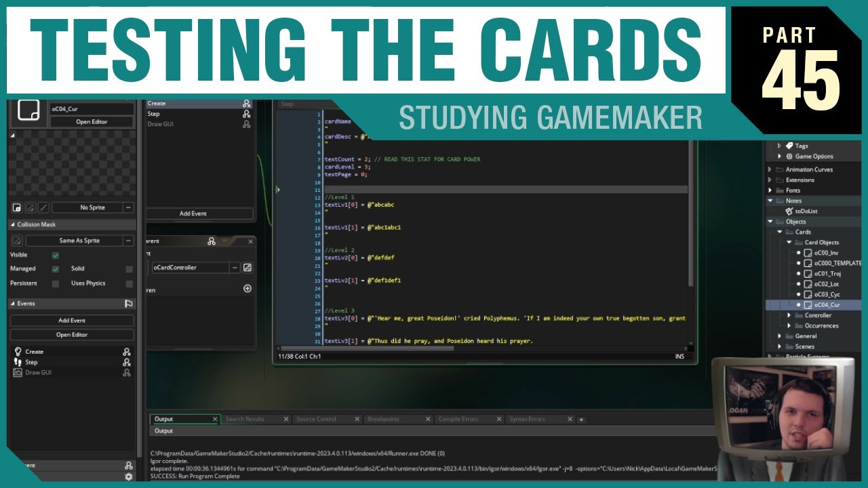Expand the Fonts folder

[x=770, y=190]
